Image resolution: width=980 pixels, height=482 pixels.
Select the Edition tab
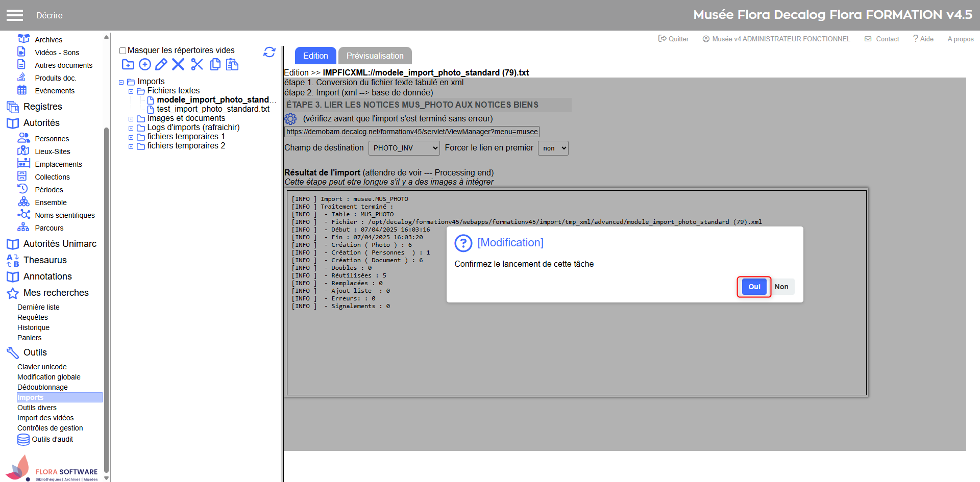pos(315,56)
